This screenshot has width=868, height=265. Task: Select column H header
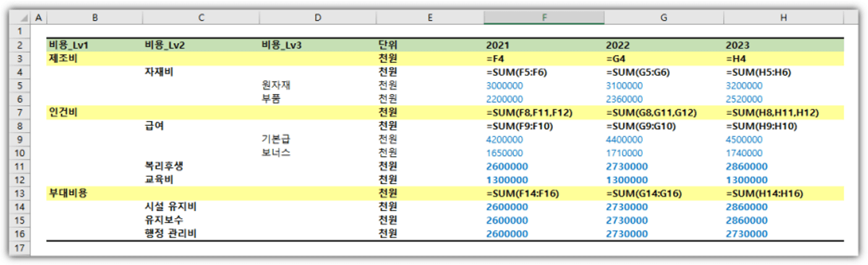click(x=784, y=18)
